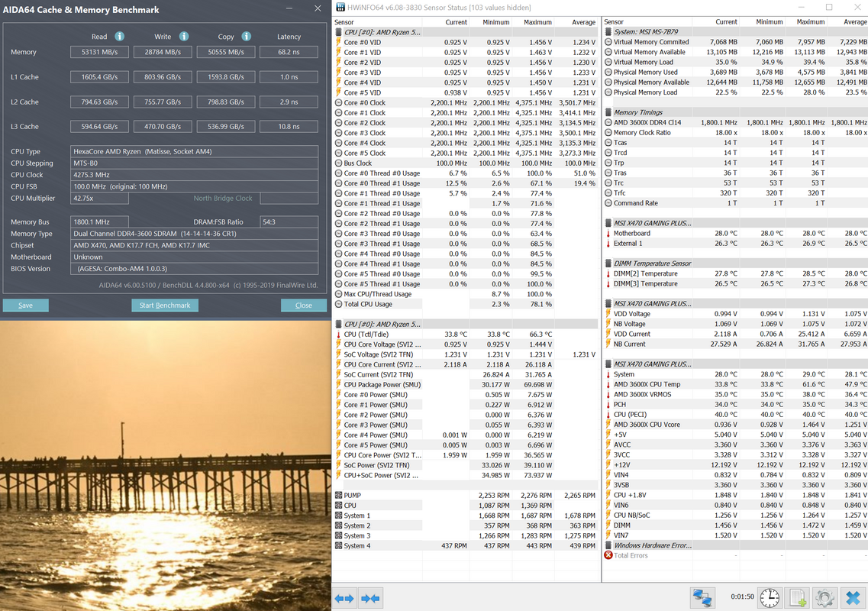Viewport: 868px width, 611px height.
Task: Open remote sensor monitoring via the network icon
Action: (703, 598)
